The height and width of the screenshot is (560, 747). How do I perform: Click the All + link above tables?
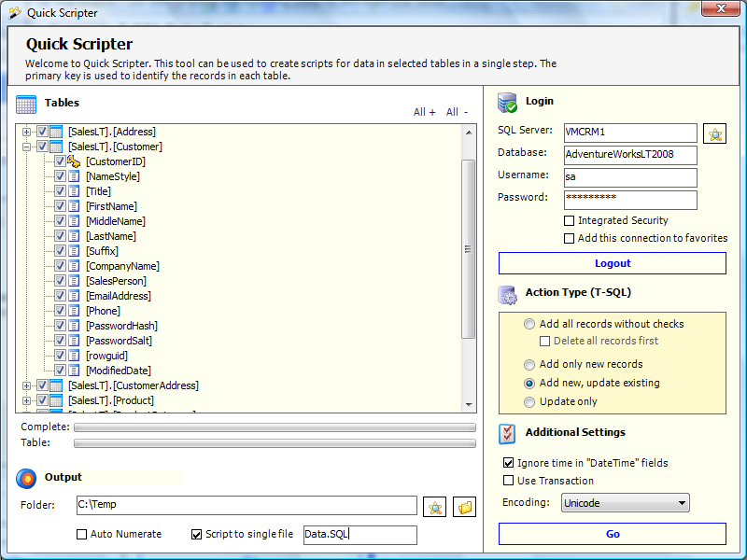pyautogui.click(x=424, y=112)
